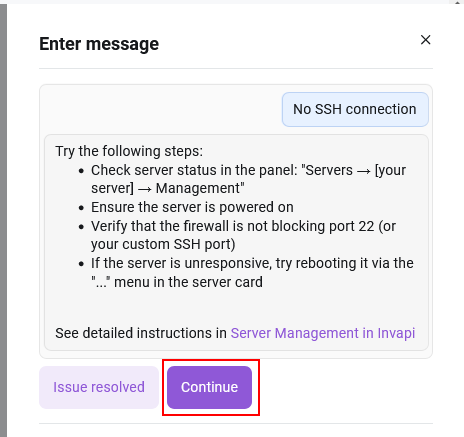
Task: Mark the problem as Issue resolved
Action: tap(99, 387)
